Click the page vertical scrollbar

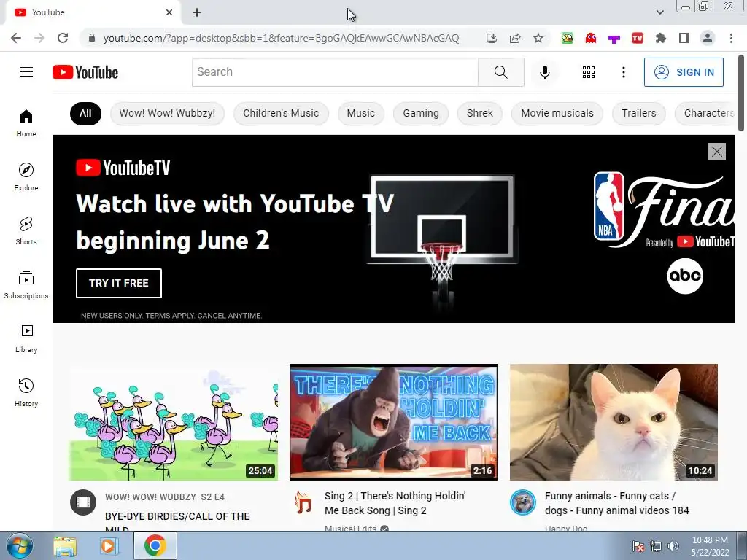(x=741, y=93)
